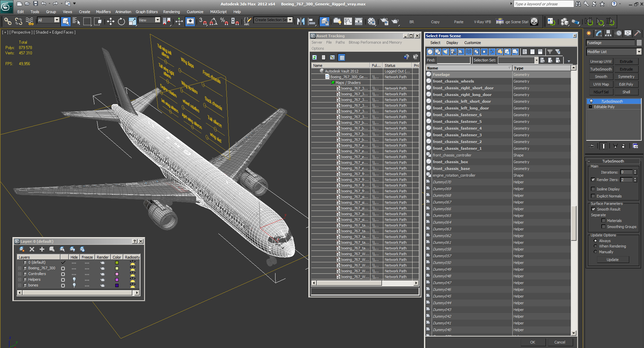Toggle the Percent Snap button
This screenshot has width=644, height=348.
point(224,21)
